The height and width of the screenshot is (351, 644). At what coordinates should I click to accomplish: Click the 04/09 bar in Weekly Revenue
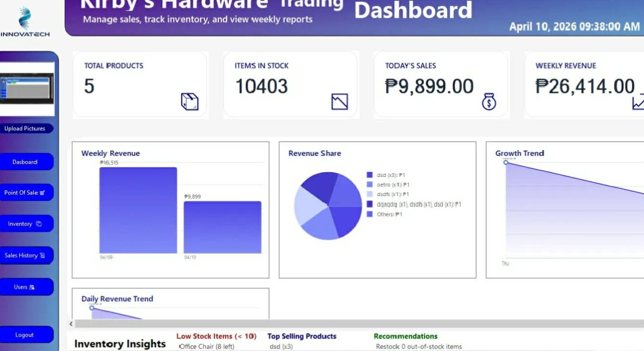[138, 210]
